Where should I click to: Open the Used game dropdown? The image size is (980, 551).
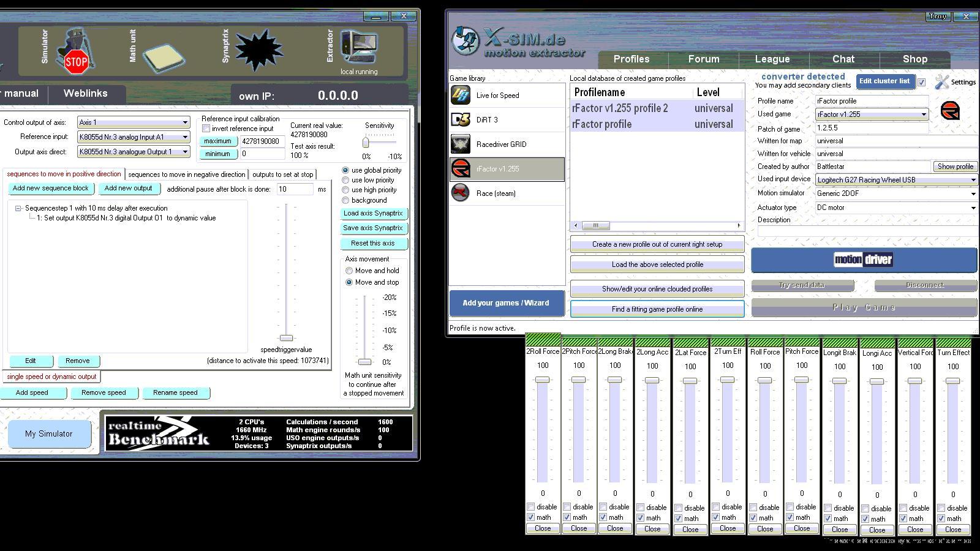(x=872, y=114)
